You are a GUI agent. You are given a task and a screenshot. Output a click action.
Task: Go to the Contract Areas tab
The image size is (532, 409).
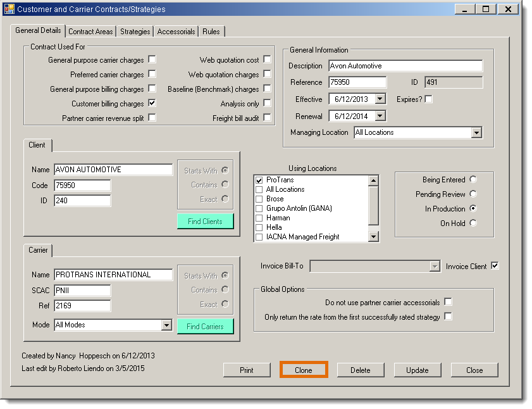90,32
